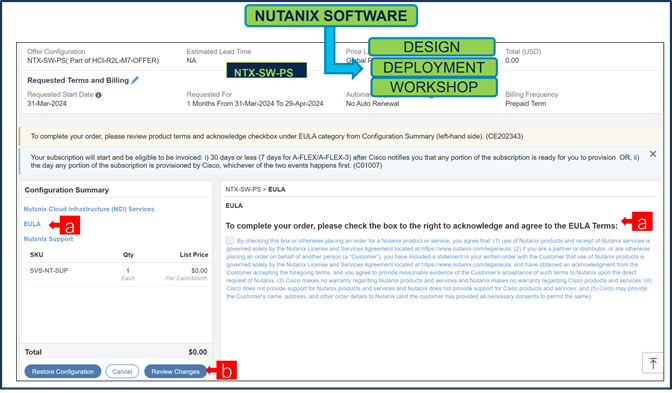Select EULA in Configuration Summary
The width and height of the screenshot is (672, 393).
tap(32, 224)
